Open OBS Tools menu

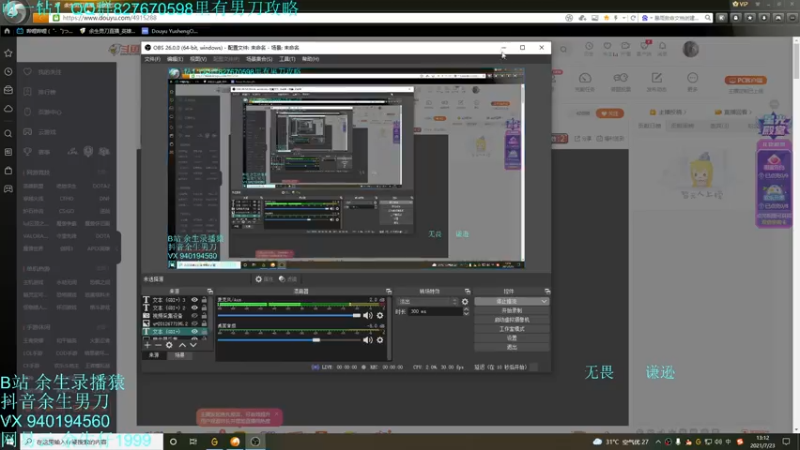click(x=287, y=59)
